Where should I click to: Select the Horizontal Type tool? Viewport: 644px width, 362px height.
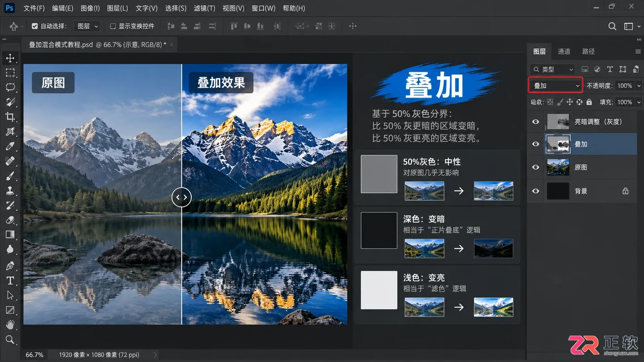click(10, 281)
